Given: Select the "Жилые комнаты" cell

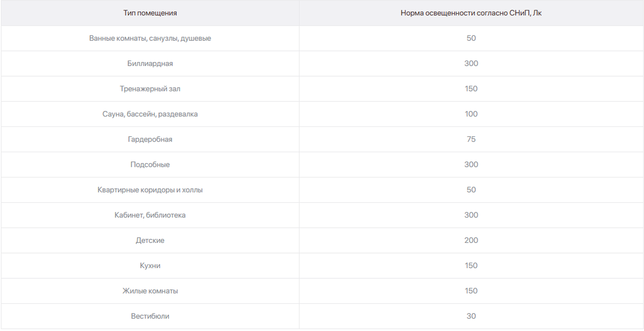Looking at the screenshot, I should tap(150, 291).
